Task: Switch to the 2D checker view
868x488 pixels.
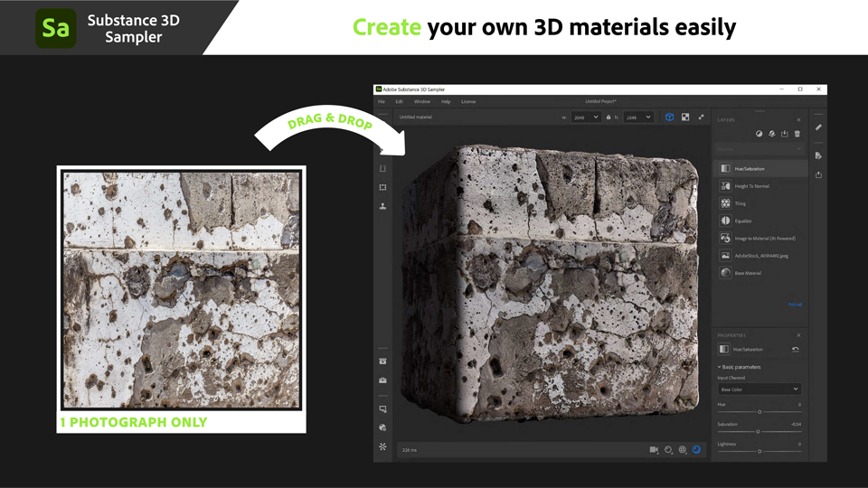Action: (x=685, y=117)
